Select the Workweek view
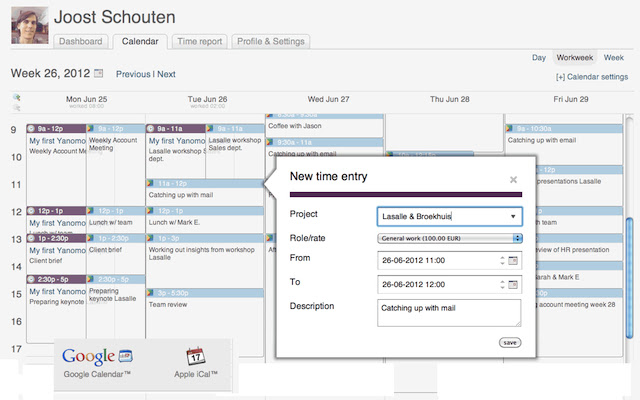 tap(575, 59)
